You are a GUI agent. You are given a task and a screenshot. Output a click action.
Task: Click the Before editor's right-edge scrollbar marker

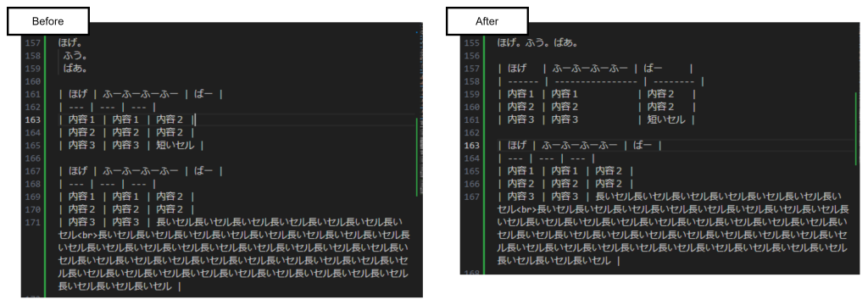(416, 157)
